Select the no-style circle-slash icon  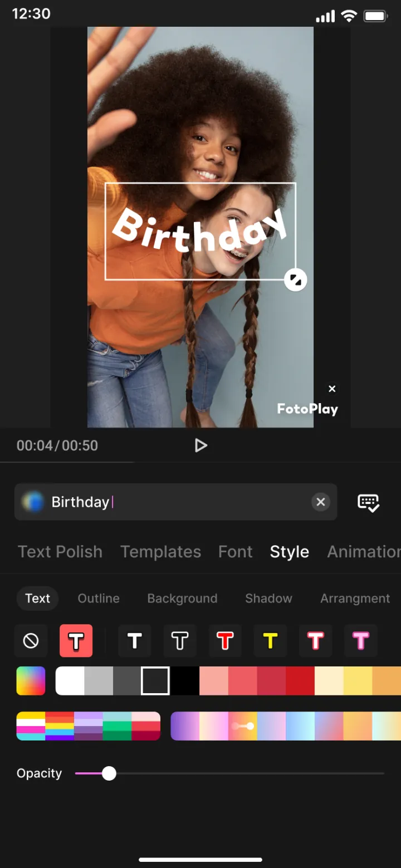click(x=31, y=641)
